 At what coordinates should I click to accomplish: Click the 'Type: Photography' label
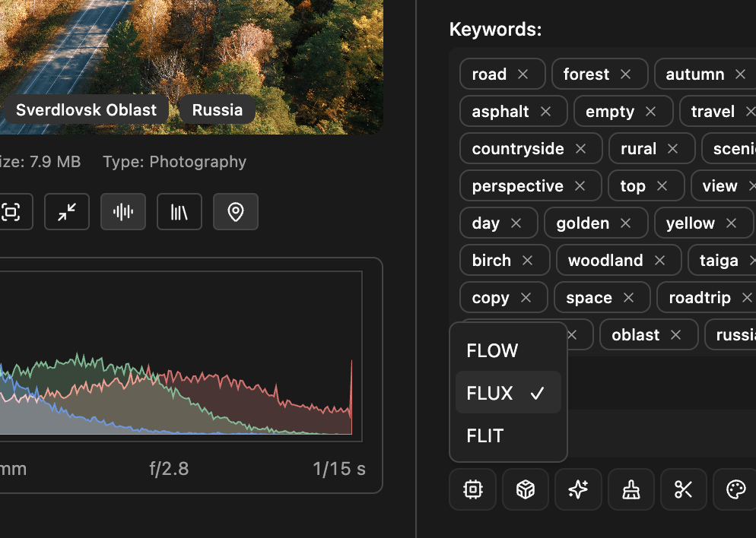[174, 162]
